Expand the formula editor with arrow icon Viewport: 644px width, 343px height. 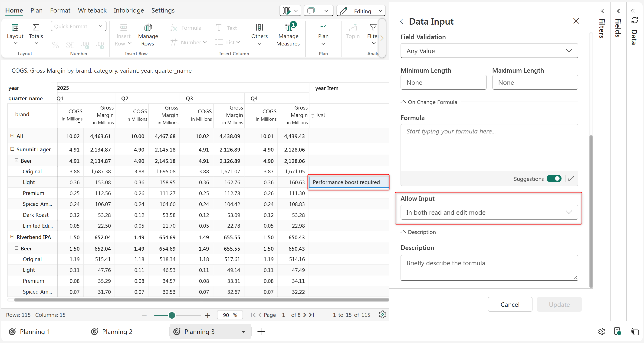tap(571, 179)
